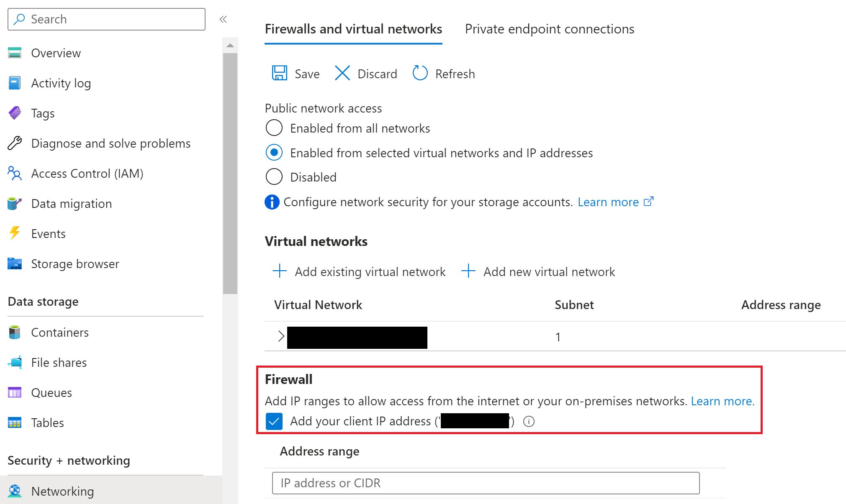Select the Disabled public access option
This screenshot has width=846, height=504.
click(x=274, y=177)
